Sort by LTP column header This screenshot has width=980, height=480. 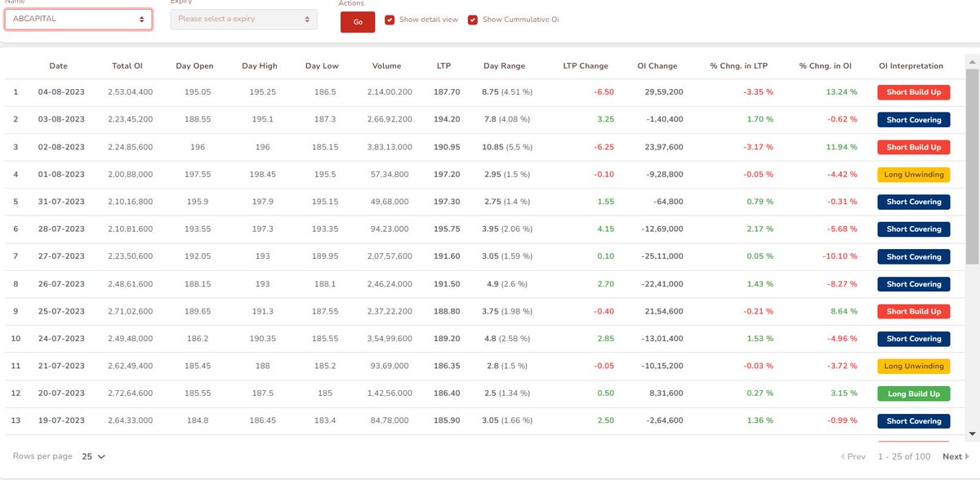coord(443,65)
